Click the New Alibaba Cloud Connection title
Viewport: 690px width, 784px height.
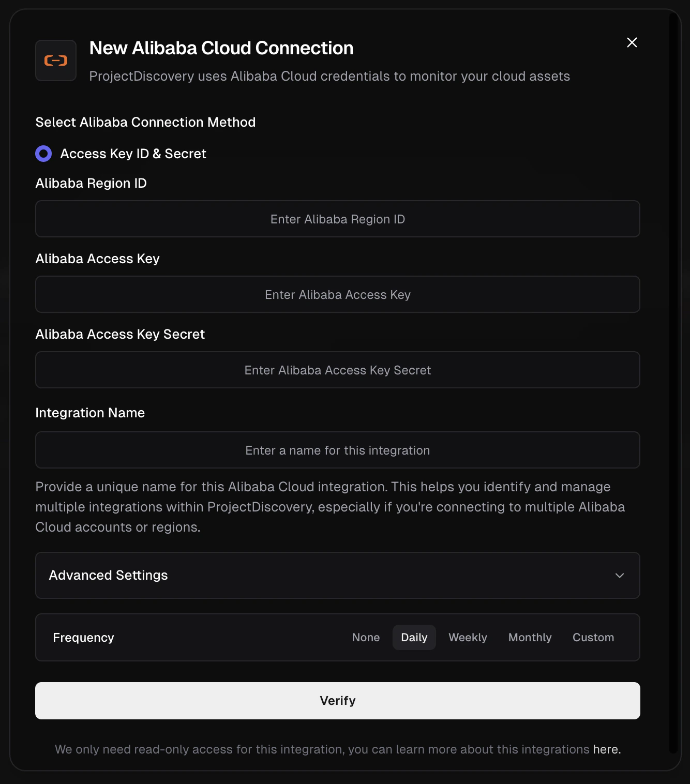point(221,48)
